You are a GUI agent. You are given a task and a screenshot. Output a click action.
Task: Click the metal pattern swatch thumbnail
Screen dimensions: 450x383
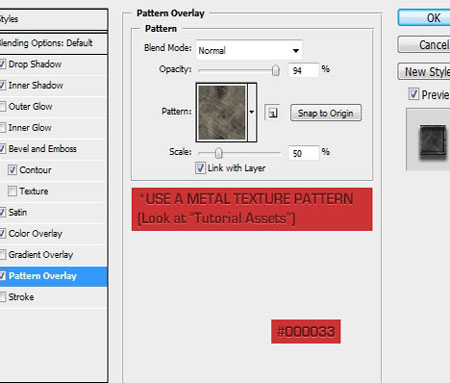[x=222, y=112]
